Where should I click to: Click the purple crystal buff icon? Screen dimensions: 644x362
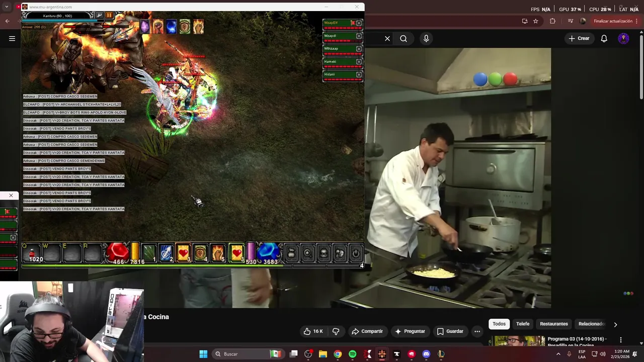[145, 27]
